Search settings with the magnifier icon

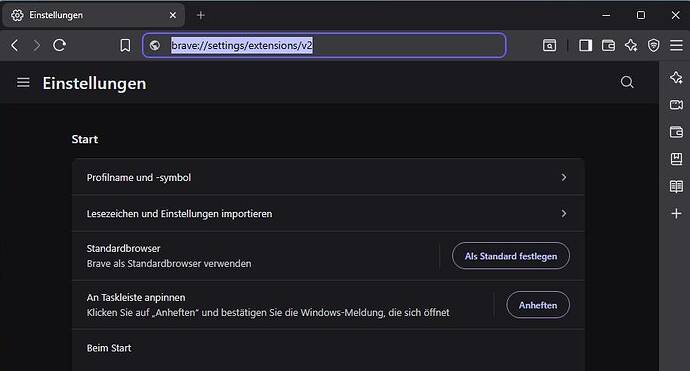pos(627,82)
